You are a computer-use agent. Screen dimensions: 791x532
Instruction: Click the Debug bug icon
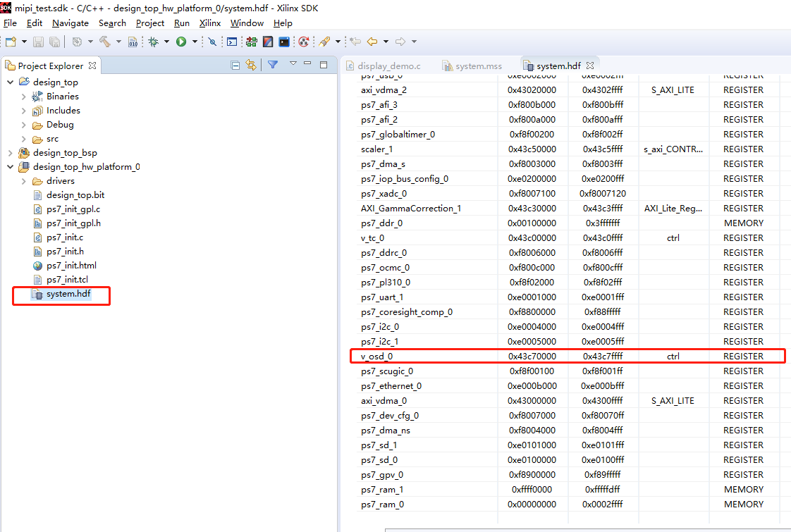pyautogui.click(x=154, y=42)
